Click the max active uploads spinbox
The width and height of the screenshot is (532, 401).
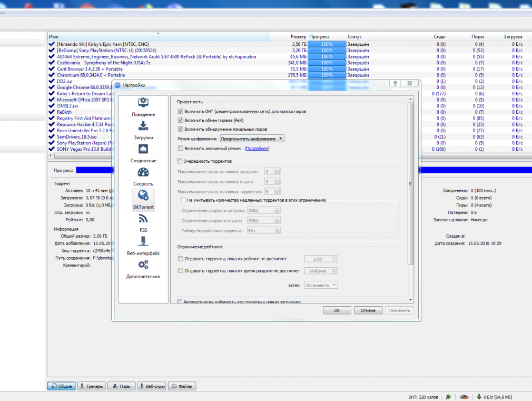point(272,182)
